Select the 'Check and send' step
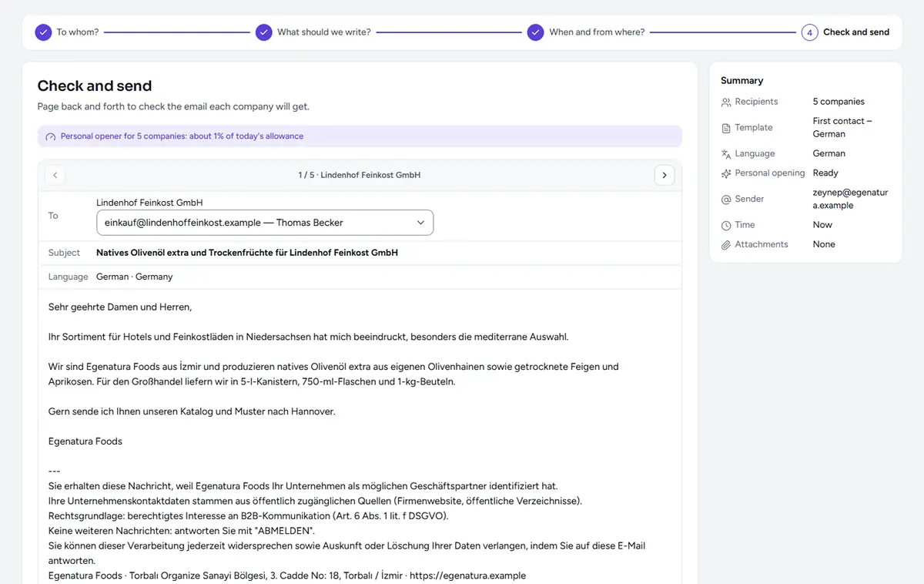924x584 pixels. coord(845,32)
